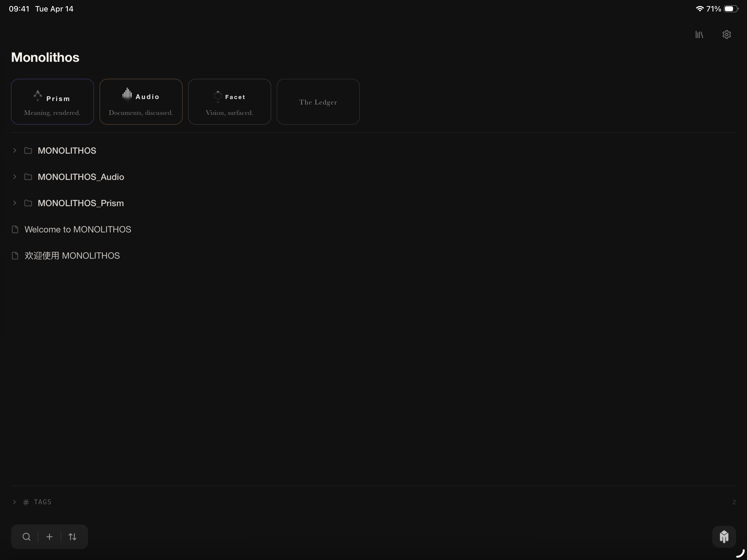The height and width of the screenshot is (560, 747).
Task: Expand the MONOLITHOS_Audio folder chevron
Action: pos(14,177)
